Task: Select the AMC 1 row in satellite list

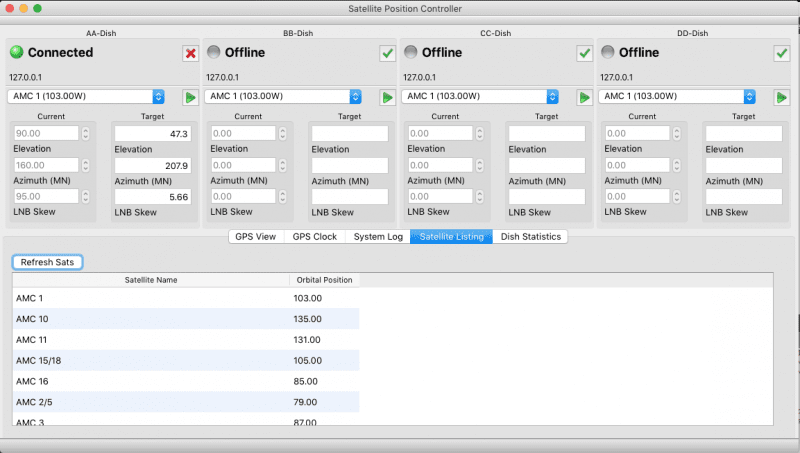Action: point(186,298)
